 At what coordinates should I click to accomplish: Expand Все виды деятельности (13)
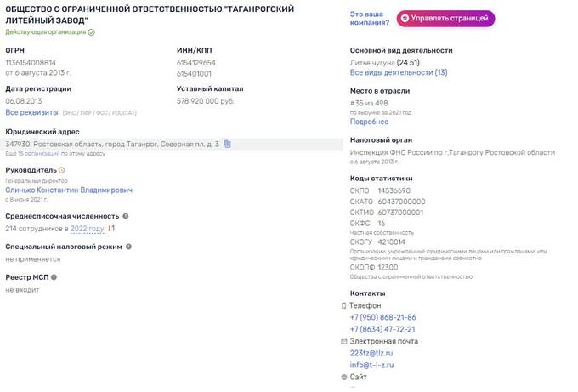[x=399, y=72]
